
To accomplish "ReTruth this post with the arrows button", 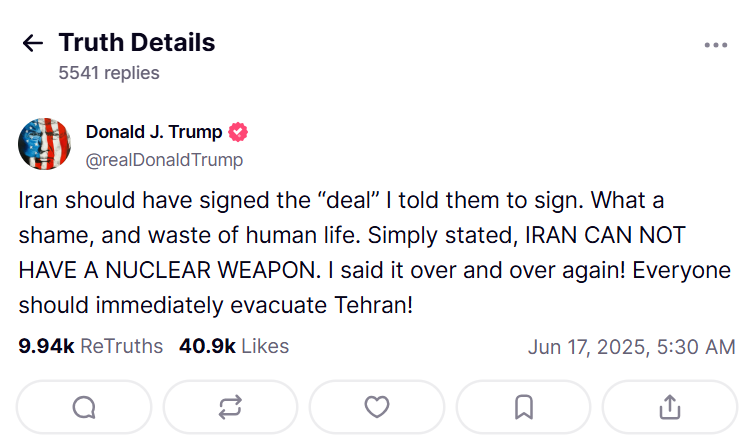I will 230,407.
